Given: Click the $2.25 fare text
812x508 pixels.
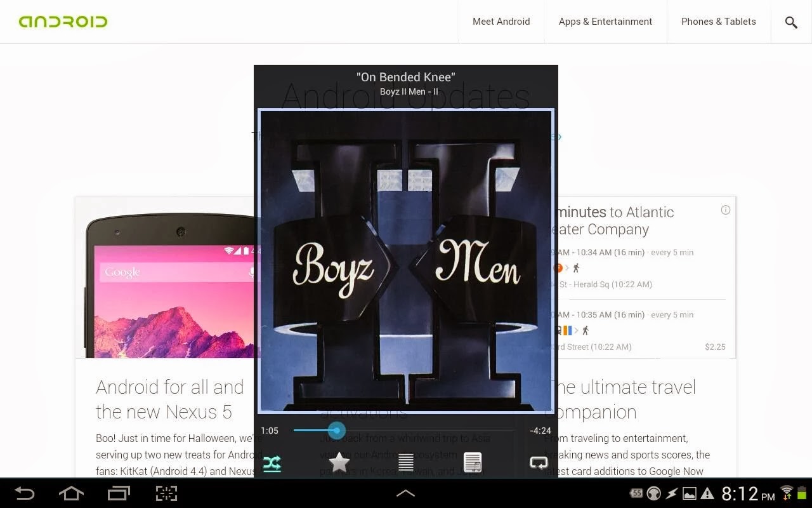Looking at the screenshot, I should pos(715,347).
